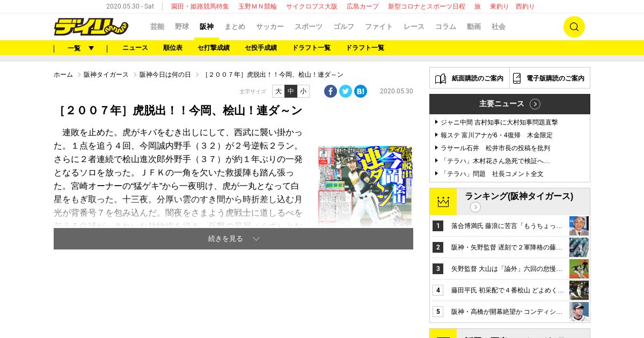Open the ファイト navigation tab
The width and height of the screenshot is (644, 338).
[x=379, y=26]
